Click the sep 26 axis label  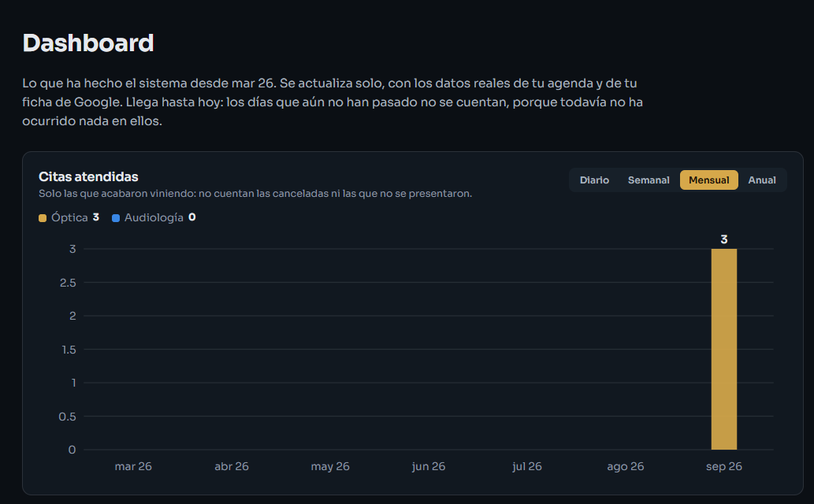723,467
